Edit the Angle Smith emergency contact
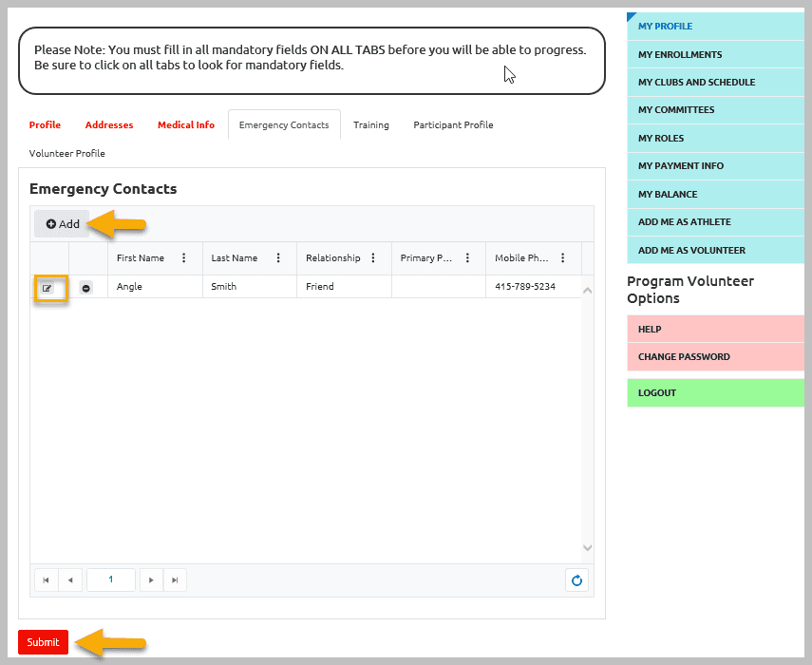 pyautogui.click(x=47, y=288)
